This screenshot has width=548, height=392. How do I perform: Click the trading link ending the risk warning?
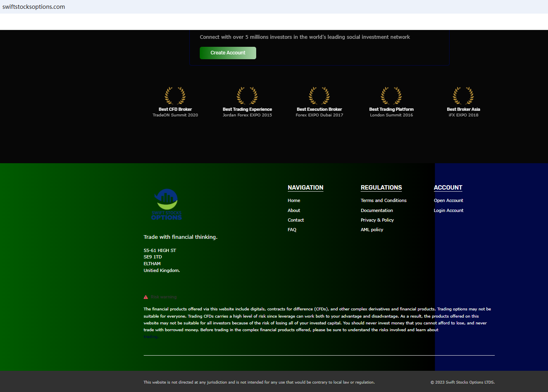(x=151, y=337)
